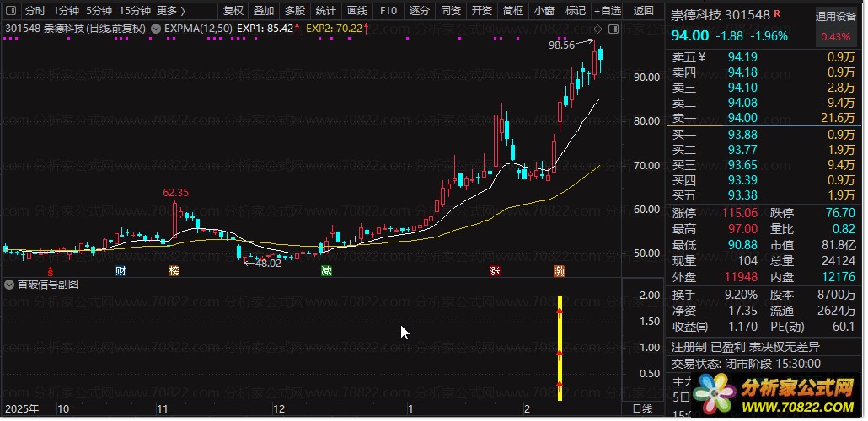868x421 pixels.
Task: Click the diamond marker icon above chart
Action: (x=597, y=29)
